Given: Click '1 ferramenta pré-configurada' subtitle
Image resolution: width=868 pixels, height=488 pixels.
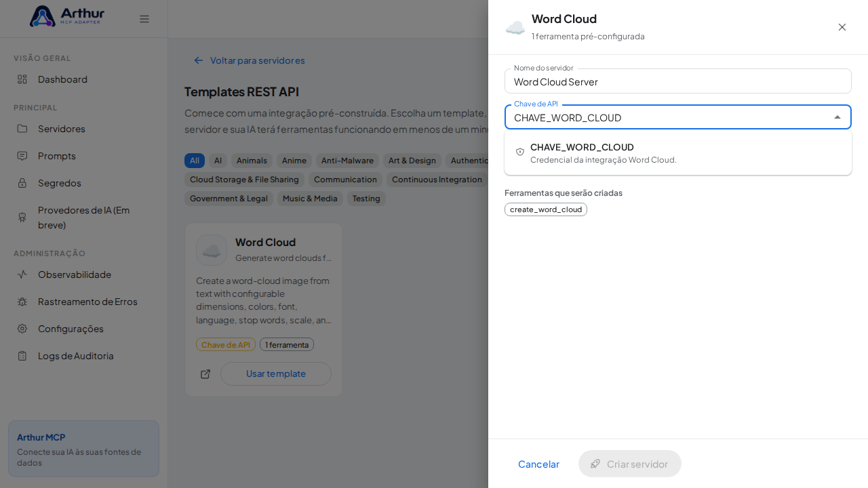Looking at the screenshot, I should tap(588, 36).
